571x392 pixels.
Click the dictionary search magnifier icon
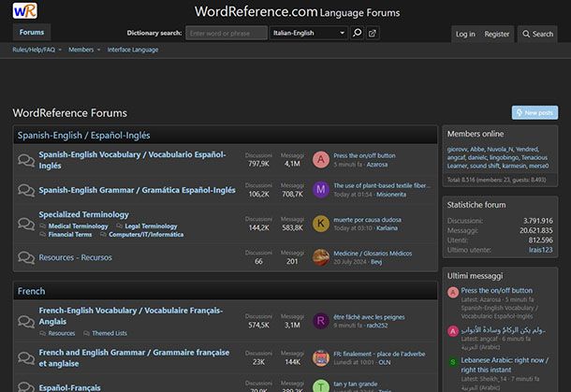358,33
